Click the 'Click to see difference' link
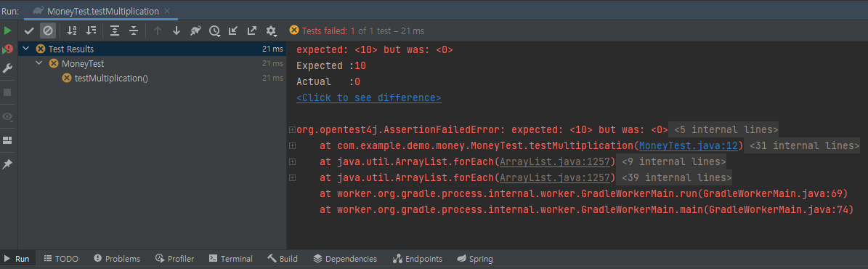The width and height of the screenshot is (868, 269). pyautogui.click(x=369, y=97)
